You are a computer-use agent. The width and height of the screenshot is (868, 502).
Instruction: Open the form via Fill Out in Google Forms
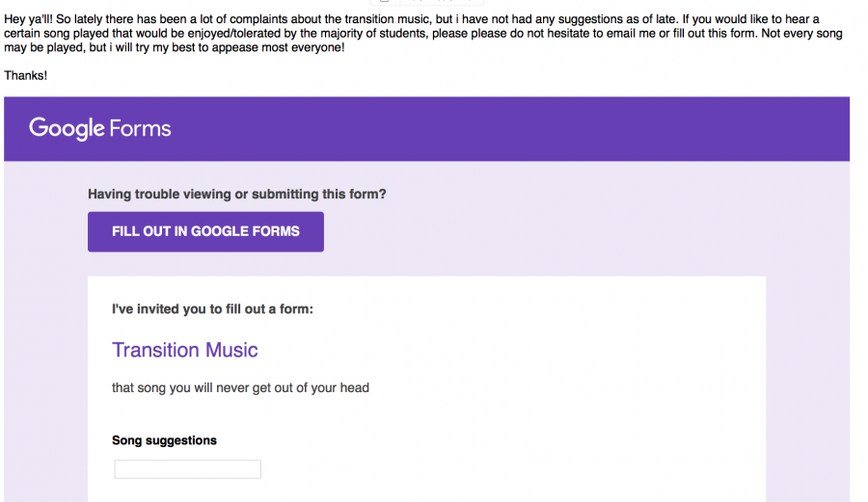coord(206,231)
